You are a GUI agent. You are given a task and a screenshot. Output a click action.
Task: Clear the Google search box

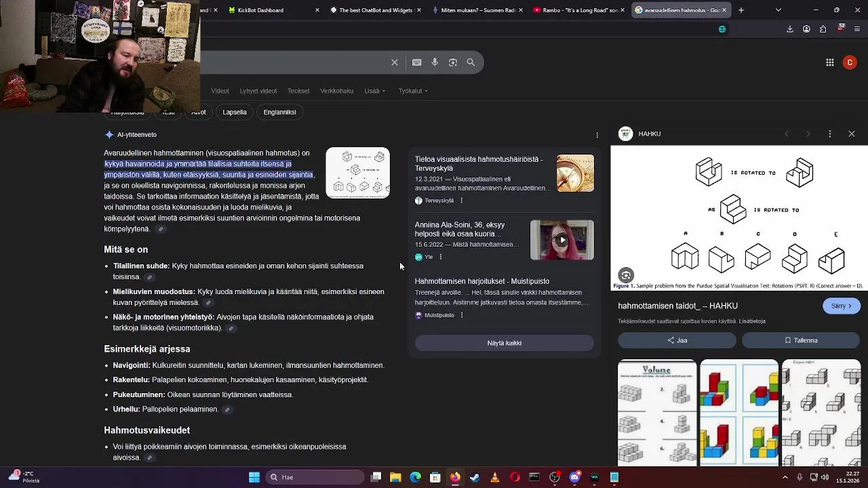395,62
